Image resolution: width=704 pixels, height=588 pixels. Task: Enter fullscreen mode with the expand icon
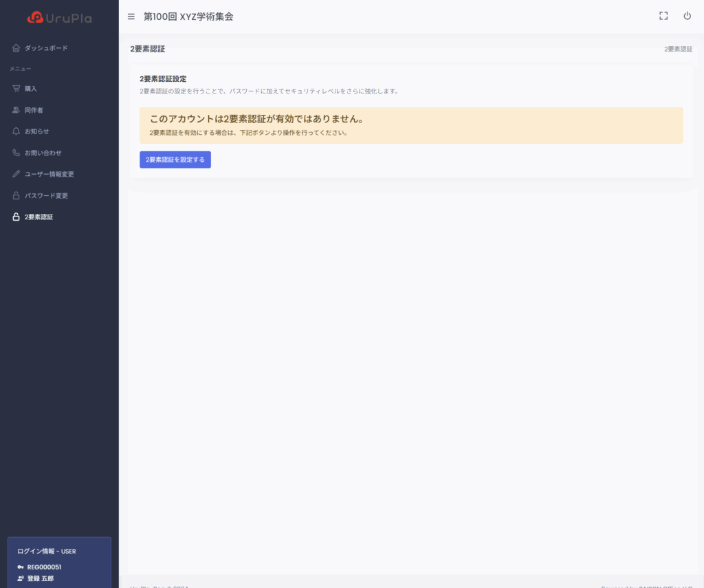coord(663,17)
